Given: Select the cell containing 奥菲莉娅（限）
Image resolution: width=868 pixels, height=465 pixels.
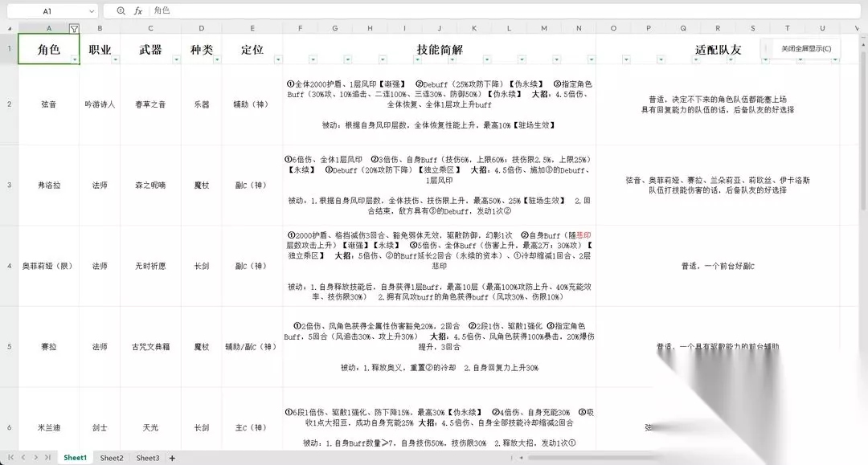Looking at the screenshot, I should (49, 266).
